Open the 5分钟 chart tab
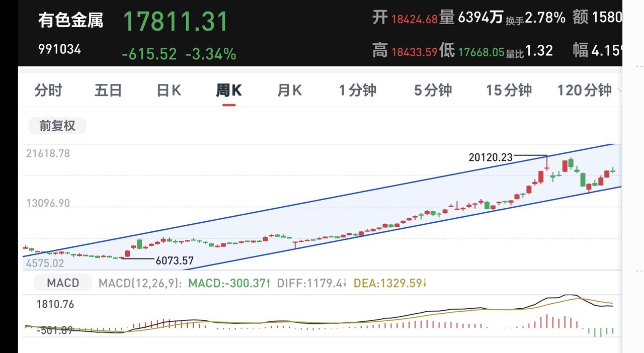Screen dimensions: 644x353 tap(433, 91)
